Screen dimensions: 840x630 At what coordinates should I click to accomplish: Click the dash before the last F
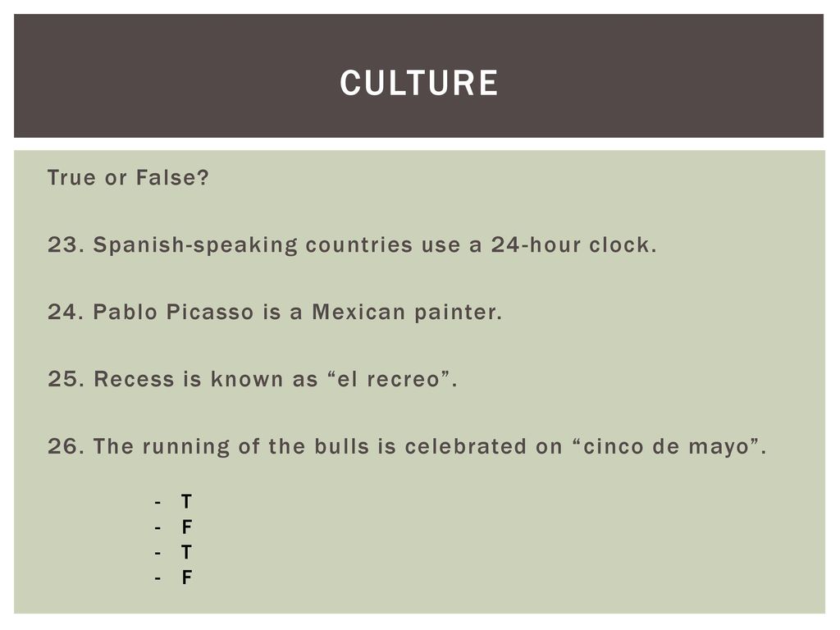tap(157, 578)
